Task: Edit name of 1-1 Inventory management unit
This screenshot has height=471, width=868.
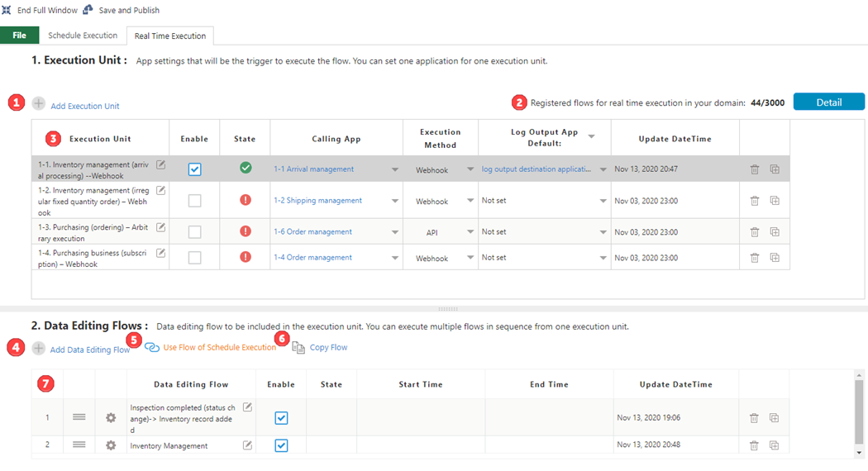Action: [x=160, y=164]
